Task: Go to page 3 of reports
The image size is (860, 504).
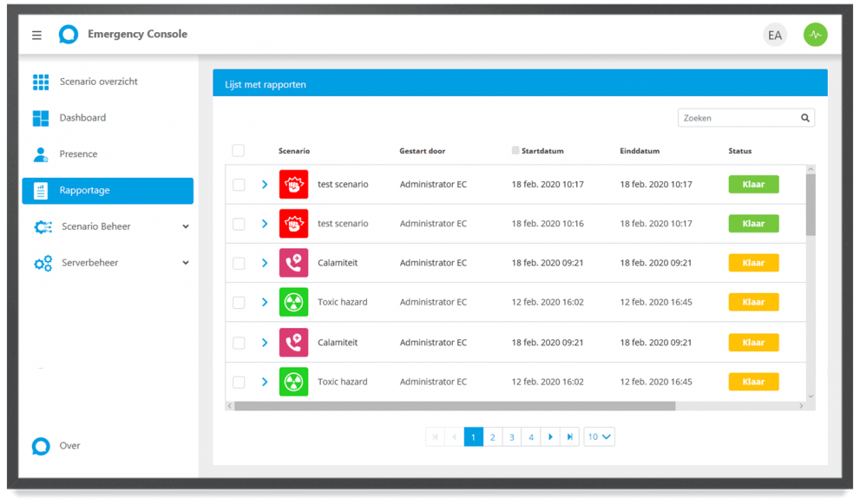Action: 512,436
